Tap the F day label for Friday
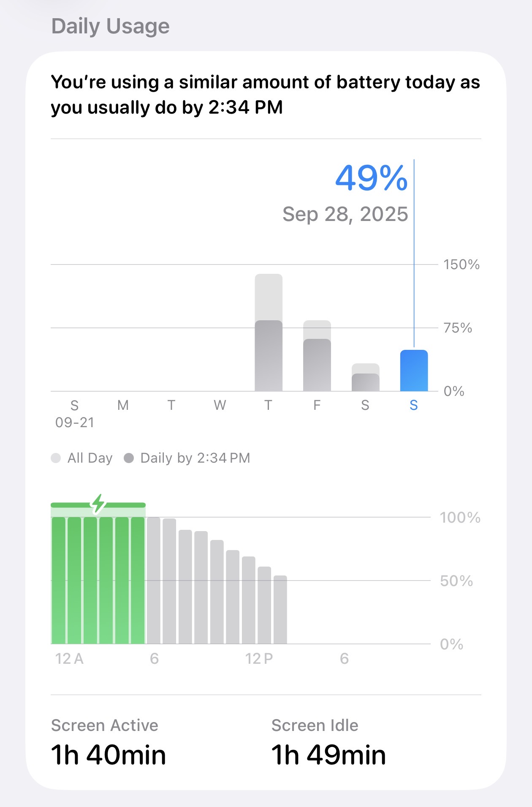Image resolution: width=532 pixels, height=807 pixels. click(x=317, y=405)
